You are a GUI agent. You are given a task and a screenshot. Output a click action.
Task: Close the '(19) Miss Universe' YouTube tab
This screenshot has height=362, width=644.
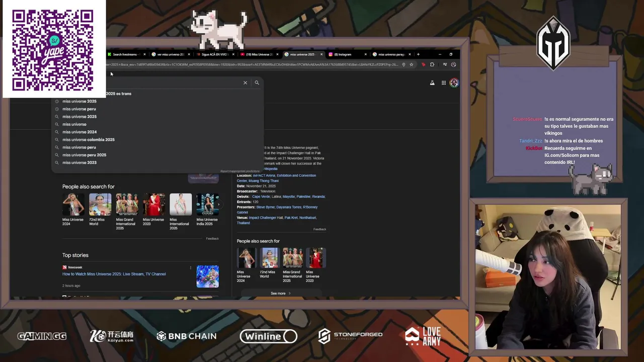277,54
